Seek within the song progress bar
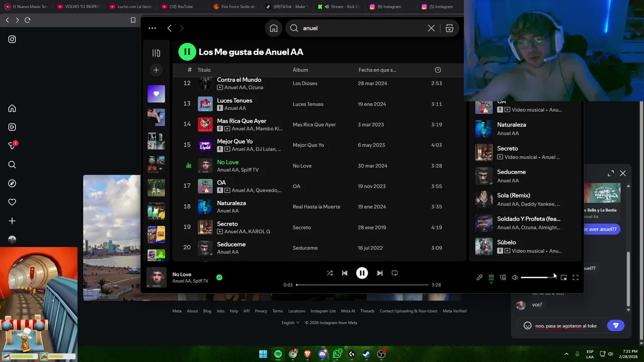 tap(362, 285)
